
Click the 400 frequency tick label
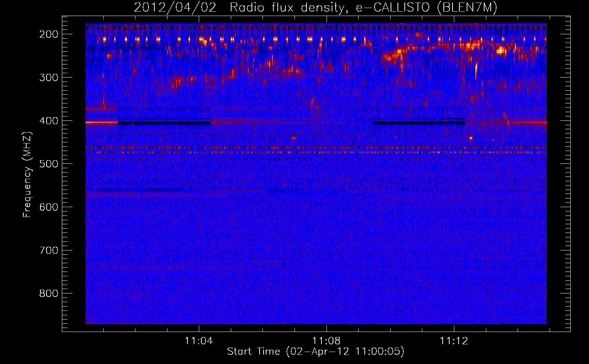click(x=49, y=121)
